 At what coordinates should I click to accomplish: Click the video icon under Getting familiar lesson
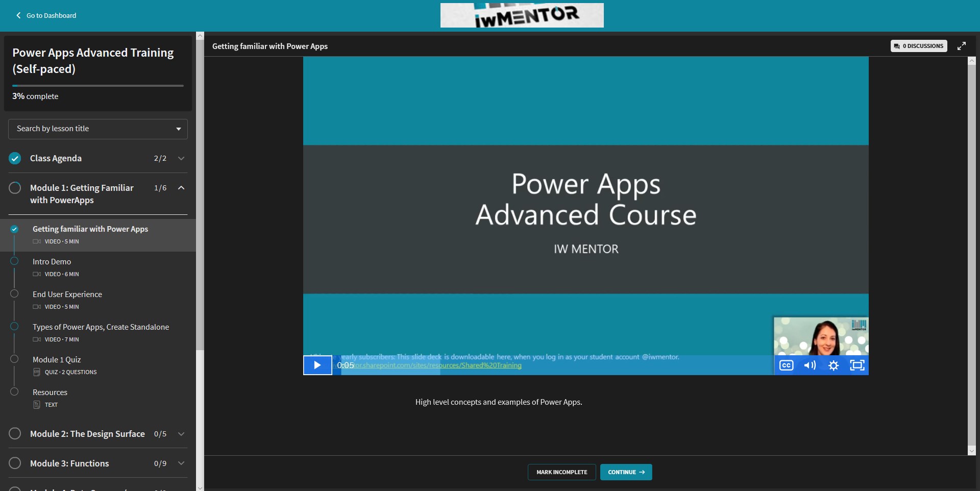pyautogui.click(x=37, y=241)
